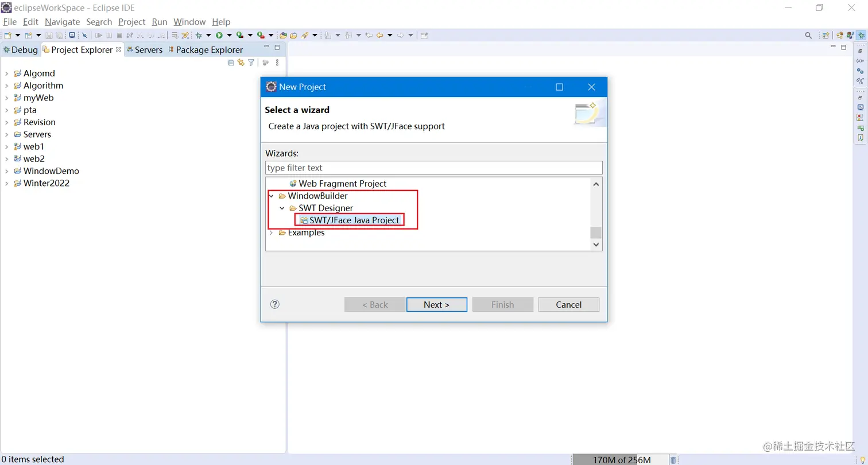Viewport: 868px width, 465px height.
Task: Open the File menu
Action: tap(10, 22)
